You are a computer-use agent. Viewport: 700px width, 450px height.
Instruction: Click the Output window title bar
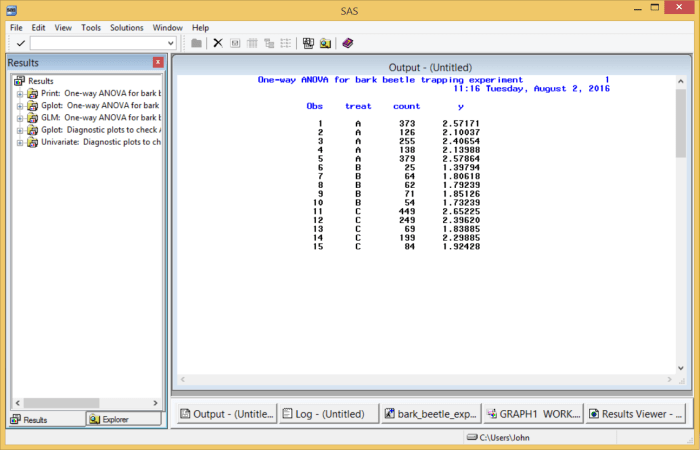(430, 67)
